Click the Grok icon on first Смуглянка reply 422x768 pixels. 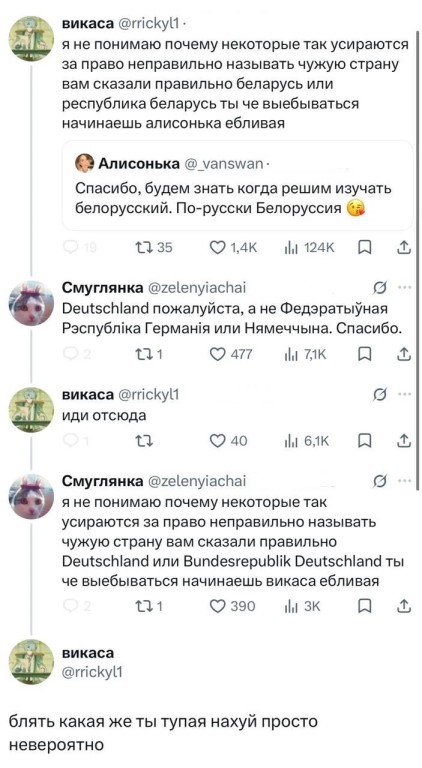pyautogui.click(x=378, y=288)
